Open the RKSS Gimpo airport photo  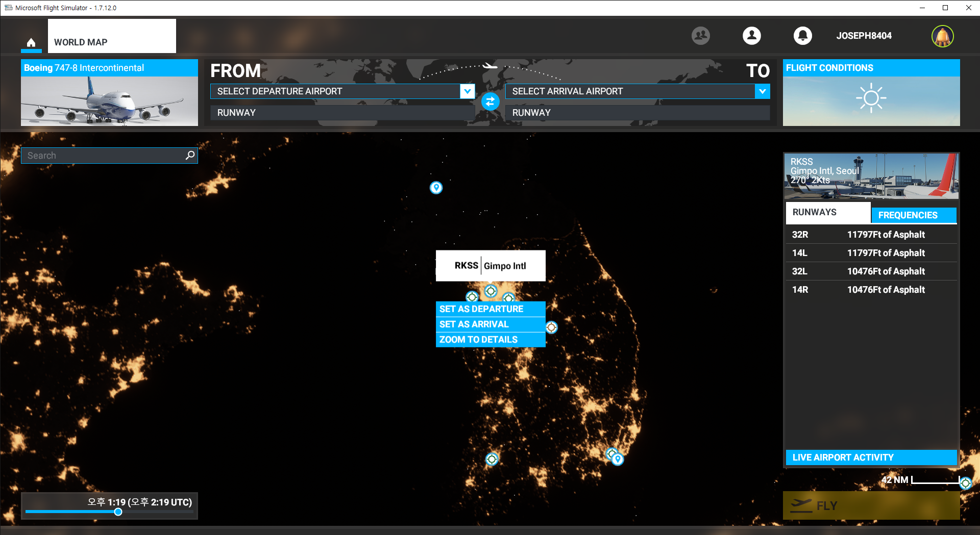pos(871,176)
